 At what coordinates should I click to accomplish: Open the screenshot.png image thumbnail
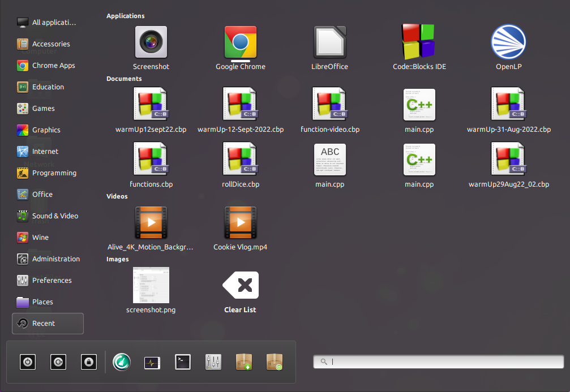coord(151,290)
